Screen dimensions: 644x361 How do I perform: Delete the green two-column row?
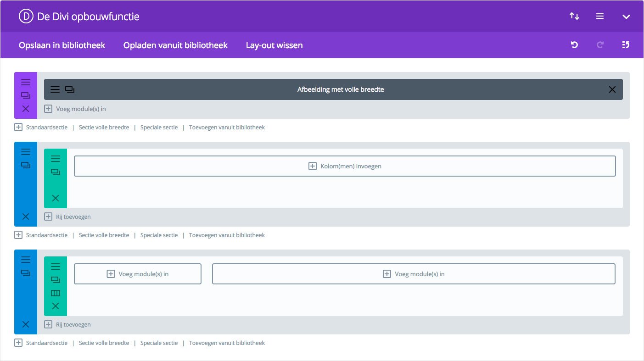click(56, 306)
